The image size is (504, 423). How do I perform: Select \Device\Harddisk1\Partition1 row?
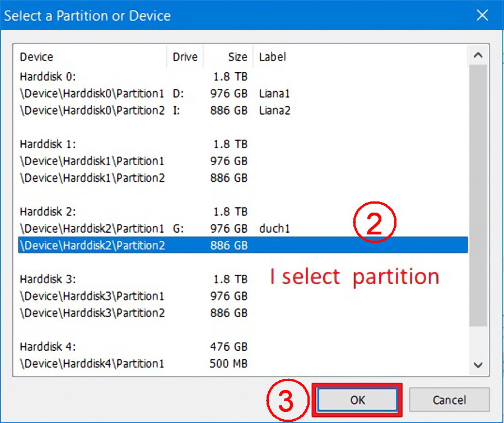242,161
